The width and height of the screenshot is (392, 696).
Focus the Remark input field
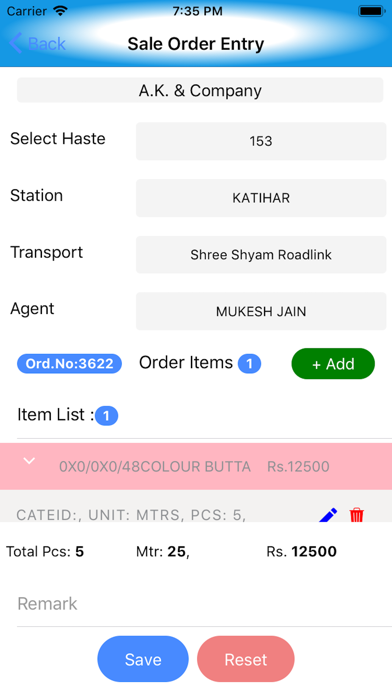point(204,604)
